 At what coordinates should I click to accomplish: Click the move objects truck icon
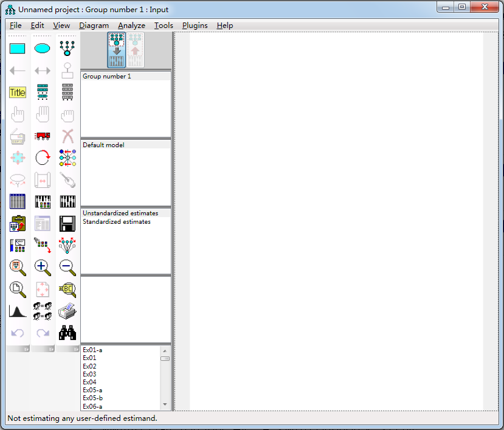pos(43,136)
